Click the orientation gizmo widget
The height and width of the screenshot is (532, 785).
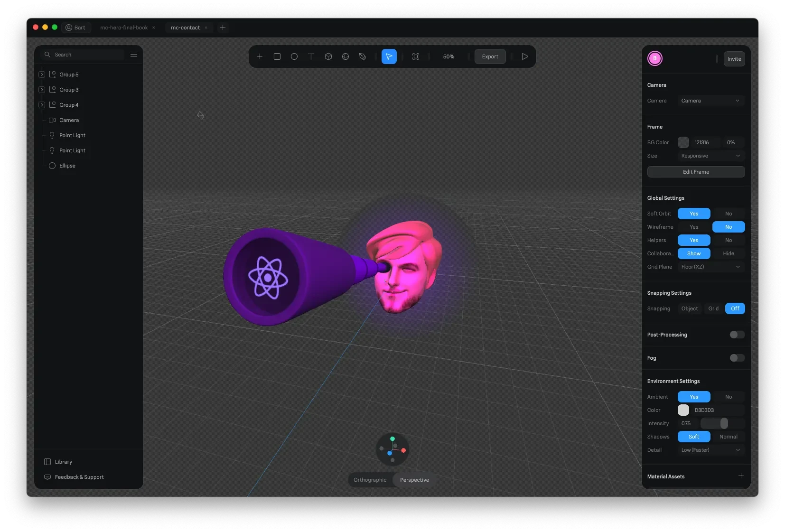[x=392, y=449]
